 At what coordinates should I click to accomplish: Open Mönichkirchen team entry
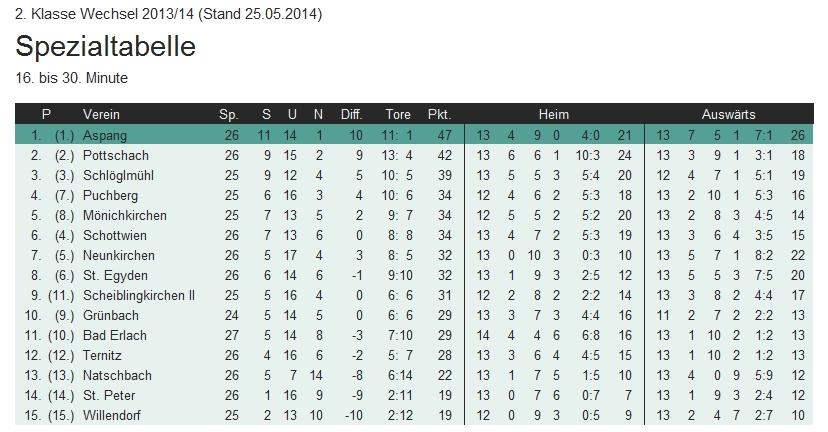pos(125,215)
